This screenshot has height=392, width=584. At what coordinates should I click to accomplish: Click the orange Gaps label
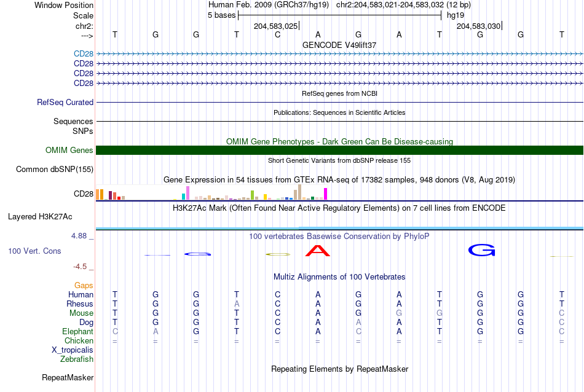pyautogui.click(x=84, y=286)
